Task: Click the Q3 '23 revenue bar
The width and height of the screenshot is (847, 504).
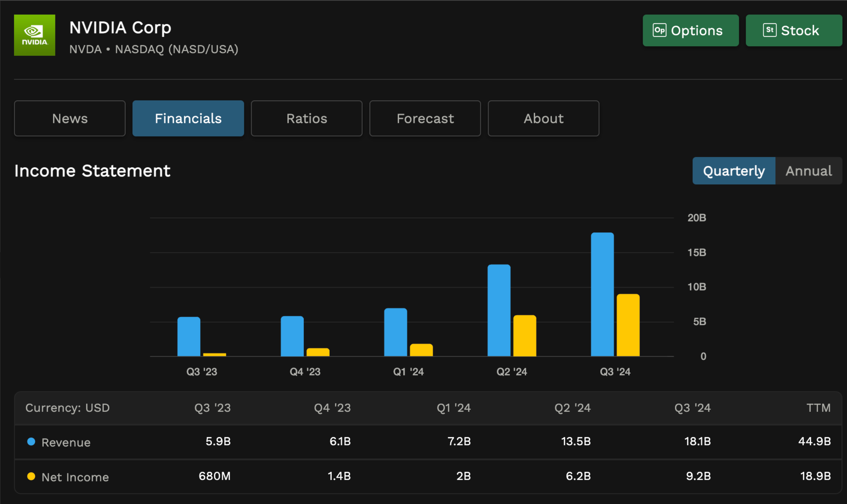Action: click(x=189, y=336)
